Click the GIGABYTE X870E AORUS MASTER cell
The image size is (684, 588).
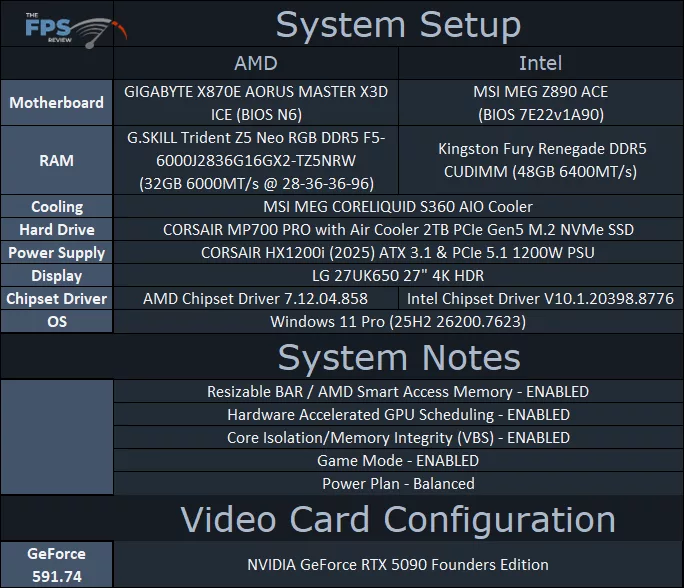coord(256,102)
